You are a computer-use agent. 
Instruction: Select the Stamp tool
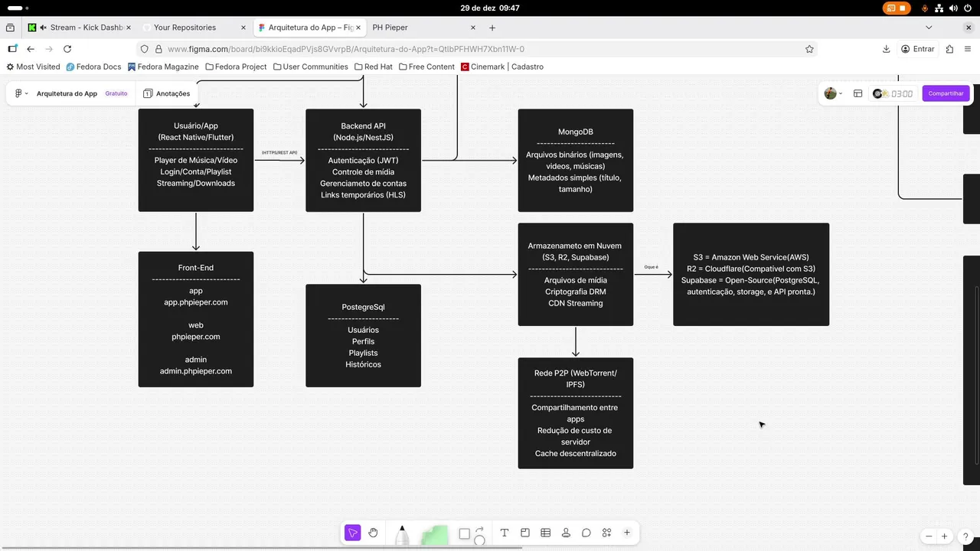tap(566, 533)
